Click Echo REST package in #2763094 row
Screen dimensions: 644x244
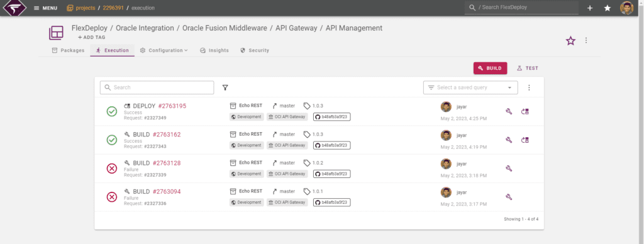point(247,191)
